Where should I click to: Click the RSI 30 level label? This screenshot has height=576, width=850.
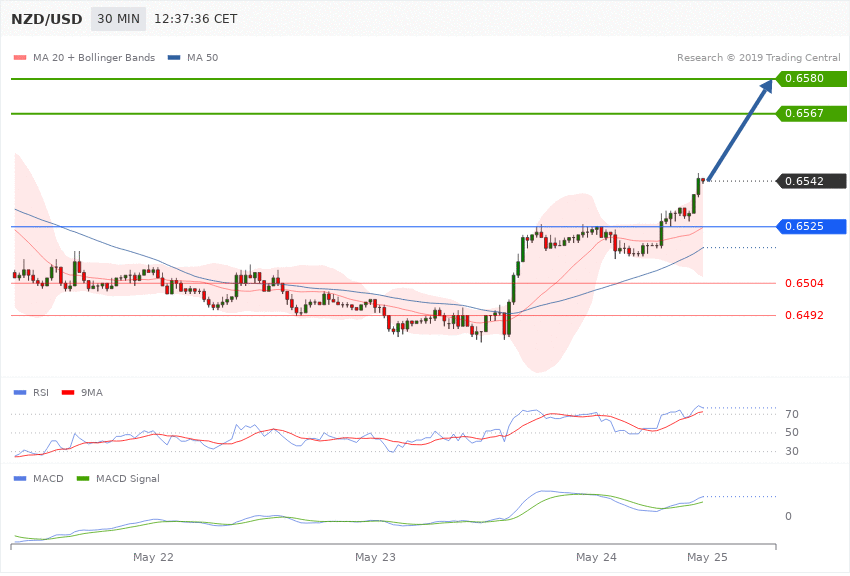pyautogui.click(x=791, y=451)
